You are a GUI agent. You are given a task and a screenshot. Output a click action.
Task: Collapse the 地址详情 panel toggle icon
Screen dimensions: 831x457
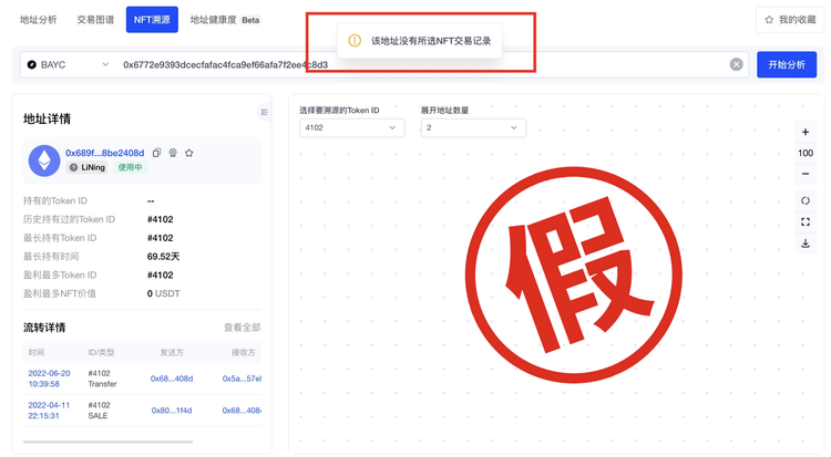click(264, 112)
